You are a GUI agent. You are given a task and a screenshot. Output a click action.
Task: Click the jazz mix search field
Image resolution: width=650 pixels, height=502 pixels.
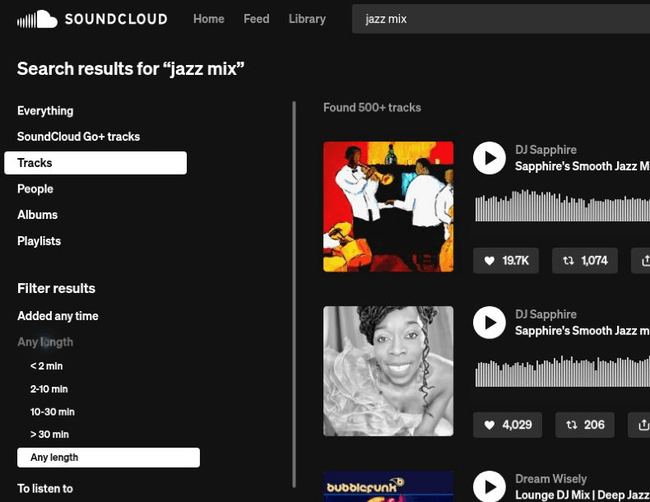[x=501, y=19]
